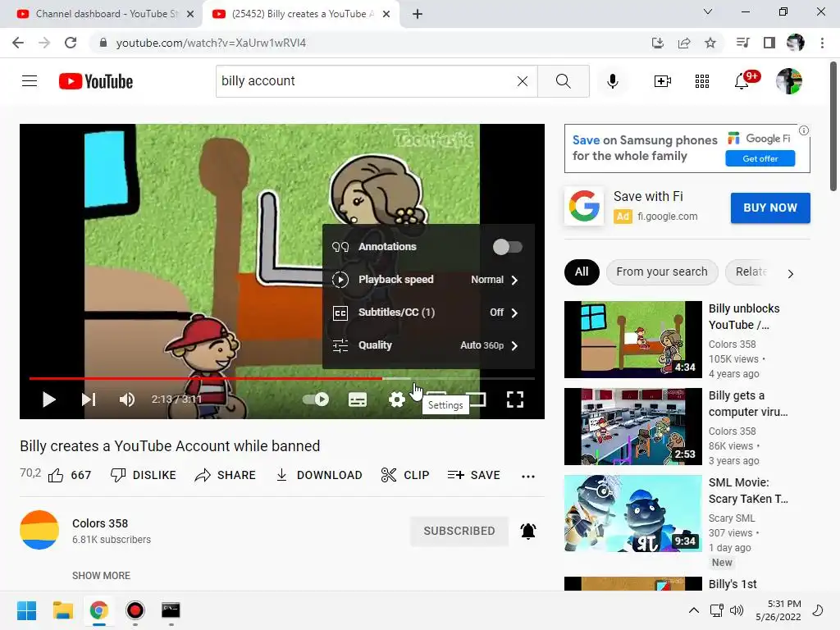Toggle autoplay switch in player
Screen dimensions: 840x630
(316, 399)
